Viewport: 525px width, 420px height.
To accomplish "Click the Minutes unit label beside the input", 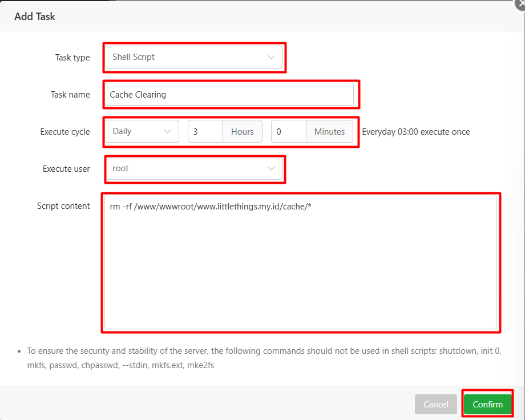I will click(330, 131).
